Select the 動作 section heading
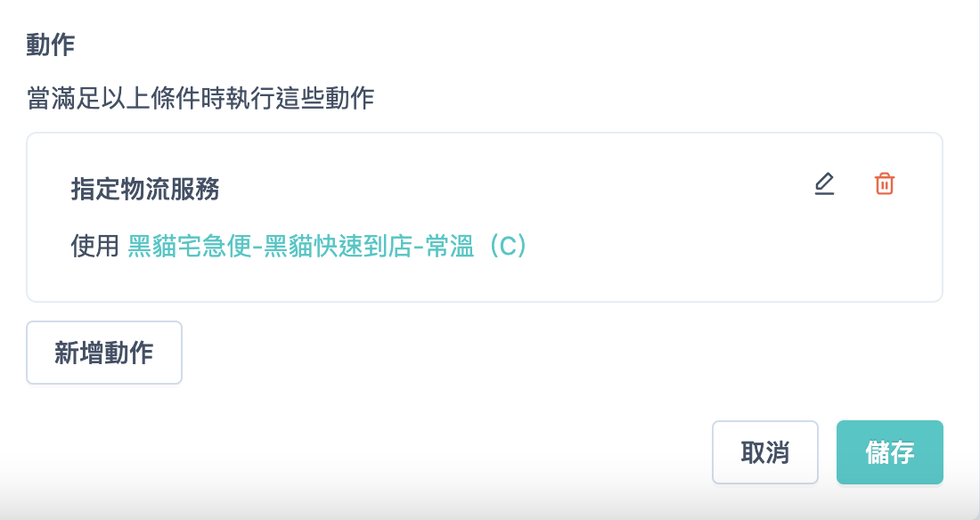 point(51,45)
